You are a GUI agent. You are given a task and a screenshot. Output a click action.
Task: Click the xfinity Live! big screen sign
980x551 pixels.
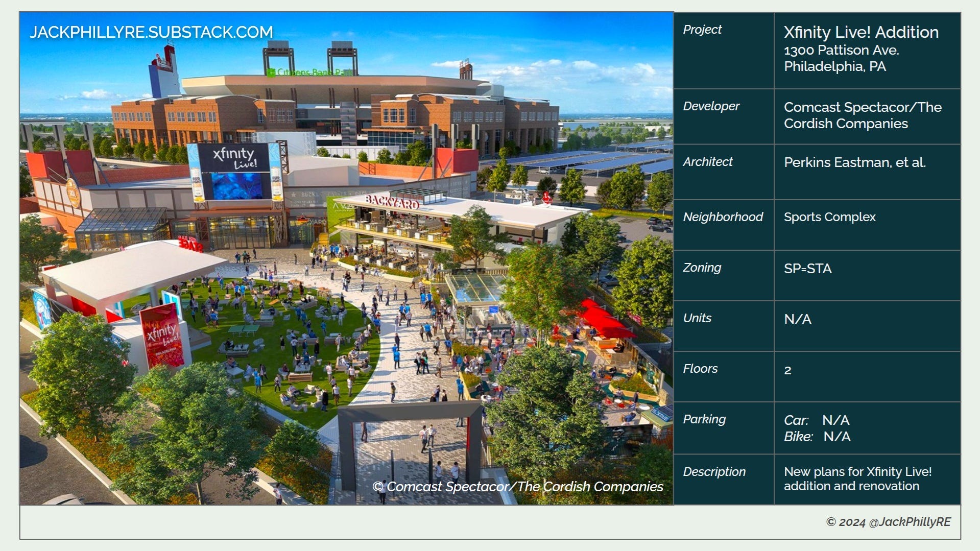235,172
